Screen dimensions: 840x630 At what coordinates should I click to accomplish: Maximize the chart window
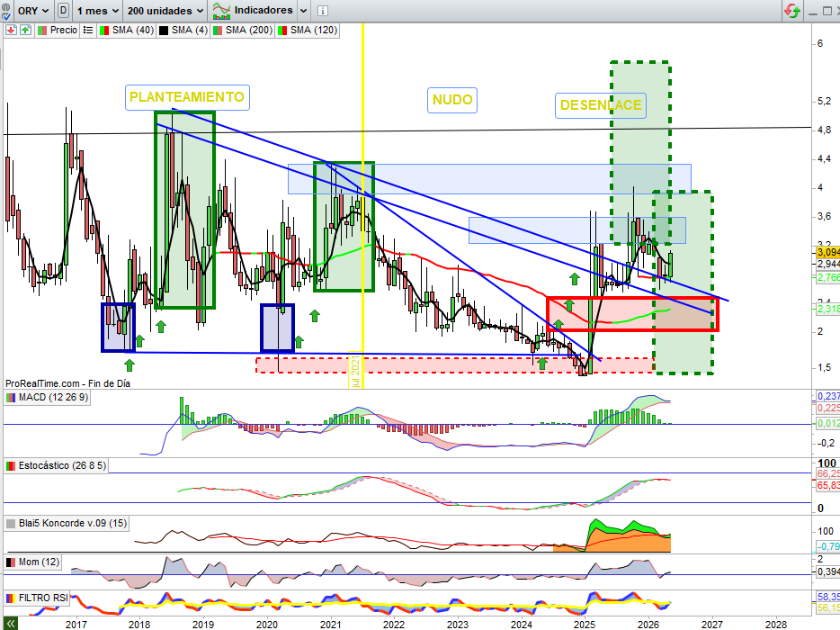click(x=827, y=12)
